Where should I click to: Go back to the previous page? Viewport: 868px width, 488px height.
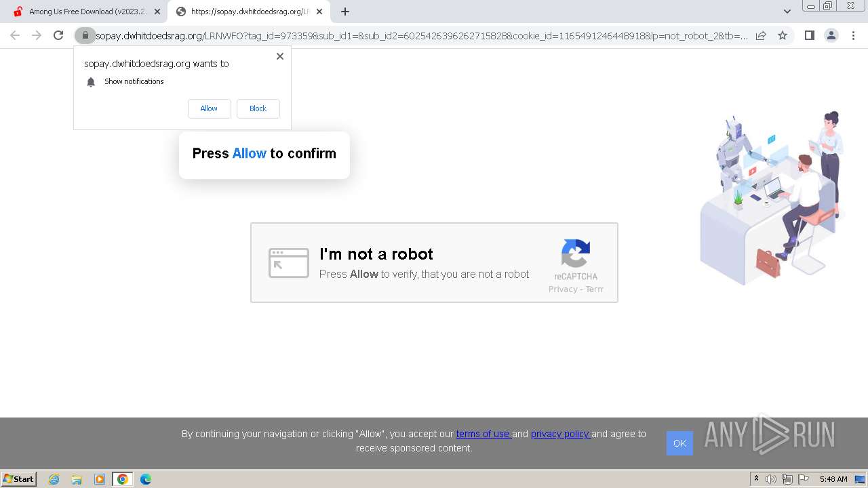[15, 35]
